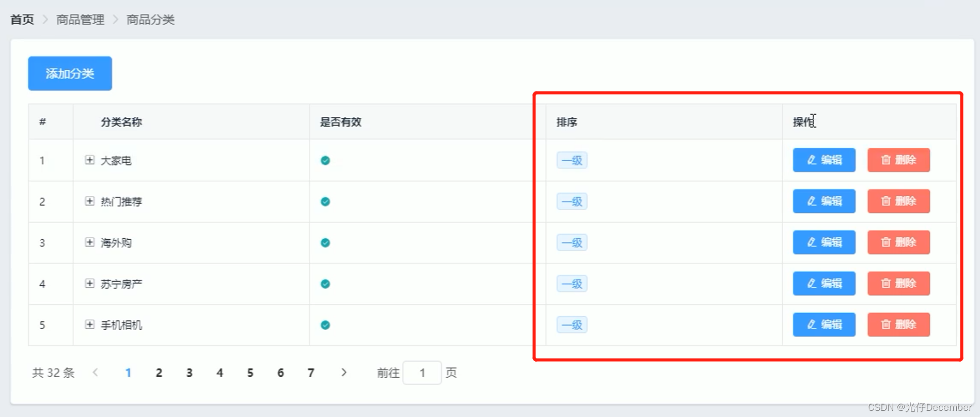Click 商品分类 breadcrumb

point(151,20)
